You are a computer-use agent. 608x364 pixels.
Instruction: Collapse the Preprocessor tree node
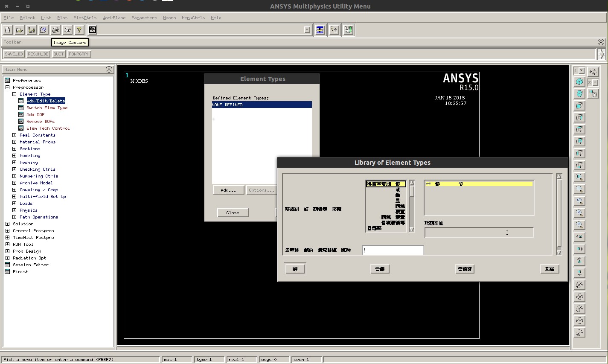point(7,87)
